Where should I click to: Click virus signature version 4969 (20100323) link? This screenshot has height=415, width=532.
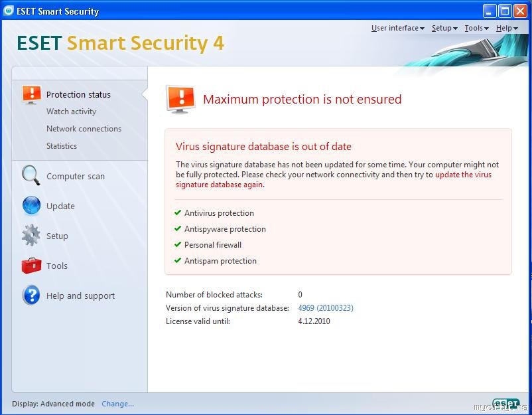point(326,307)
